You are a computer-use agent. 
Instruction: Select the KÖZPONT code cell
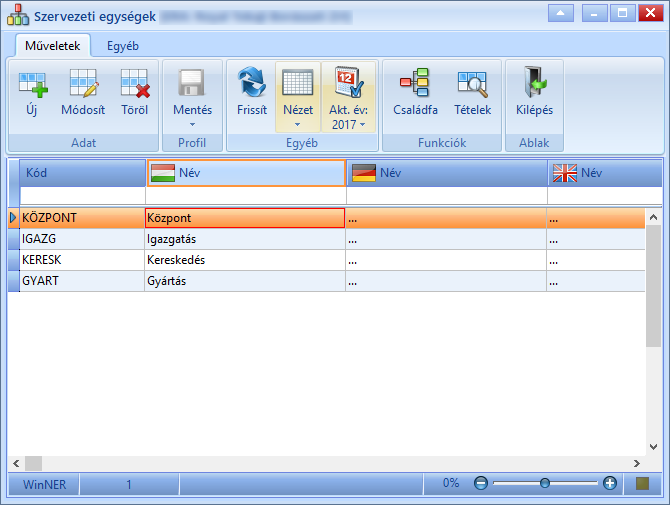click(82, 218)
